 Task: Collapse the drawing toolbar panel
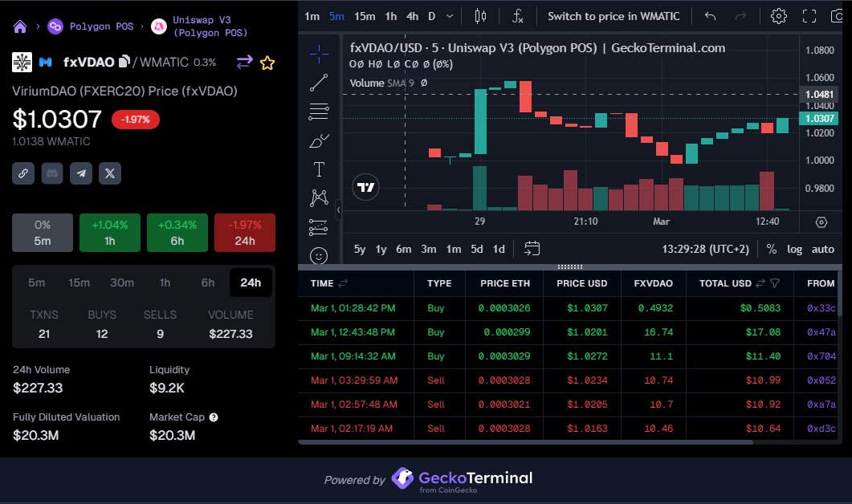pyautogui.click(x=339, y=209)
